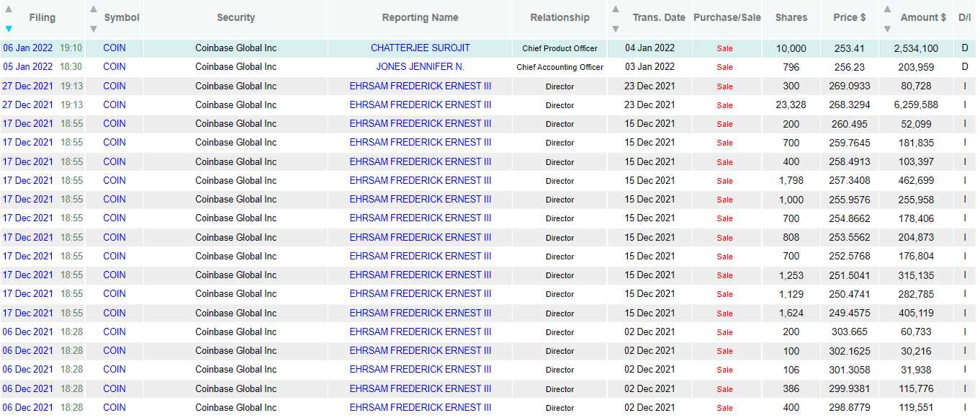Image resolution: width=980 pixels, height=418 pixels.
Task: Open the 05 Jan 2022 filing link
Action: coord(27,67)
